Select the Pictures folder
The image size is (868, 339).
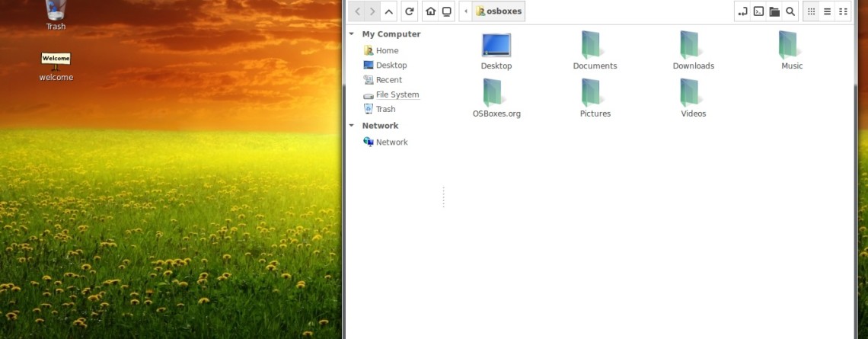pos(595,98)
